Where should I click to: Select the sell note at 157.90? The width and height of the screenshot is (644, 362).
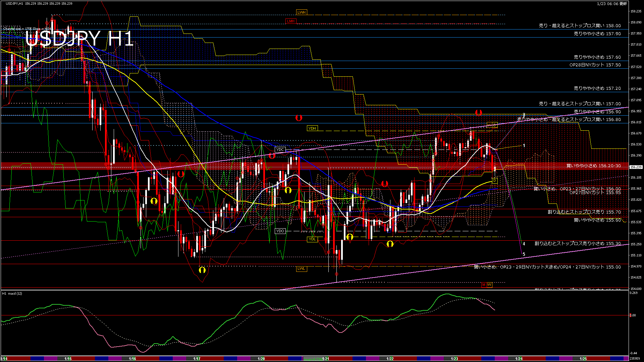[597, 34]
